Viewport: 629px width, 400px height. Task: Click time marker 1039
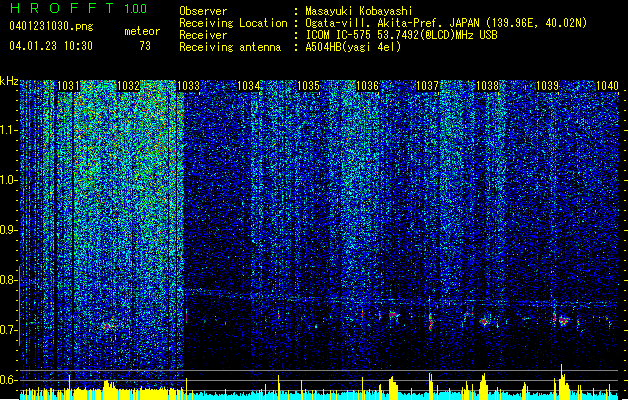coord(548,86)
